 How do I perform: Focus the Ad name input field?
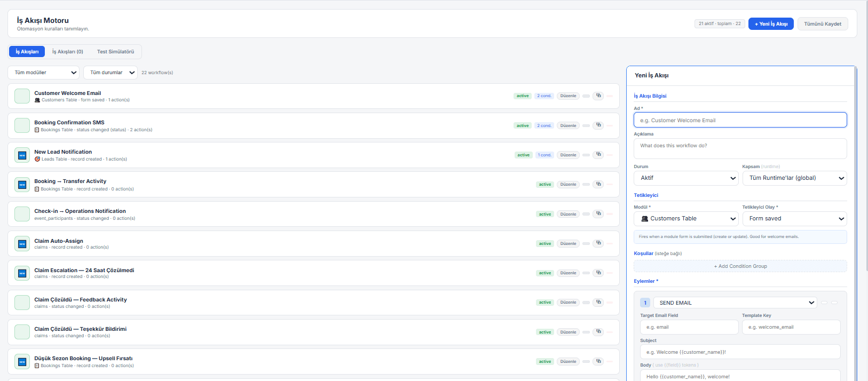click(740, 120)
